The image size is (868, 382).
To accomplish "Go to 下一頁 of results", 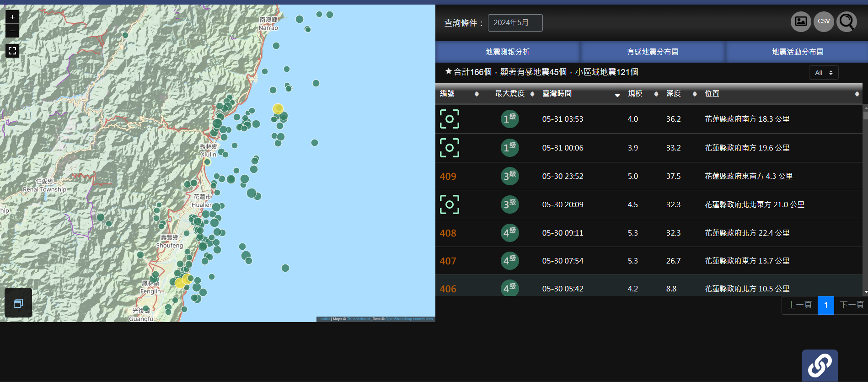I will tap(852, 305).
